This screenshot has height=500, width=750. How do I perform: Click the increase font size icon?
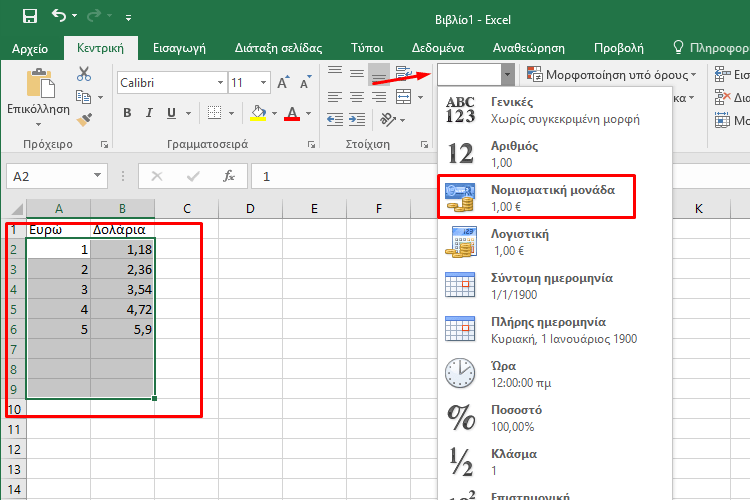(x=283, y=82)
